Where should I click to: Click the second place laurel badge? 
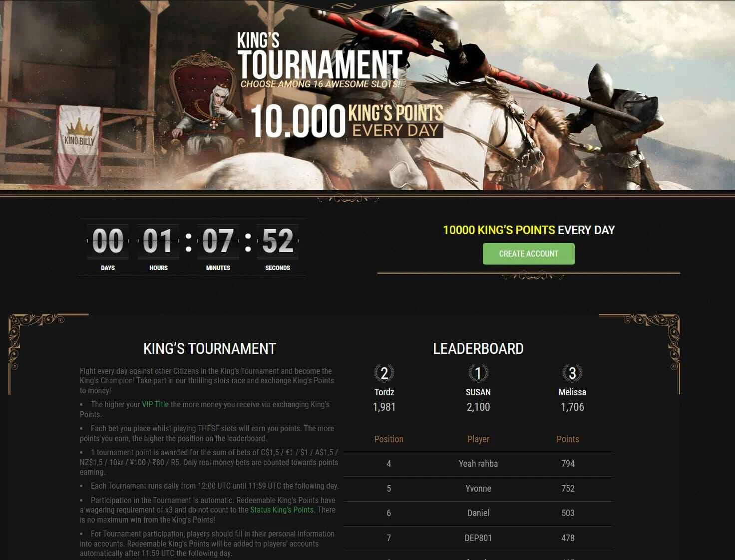[x=384, y=373]
